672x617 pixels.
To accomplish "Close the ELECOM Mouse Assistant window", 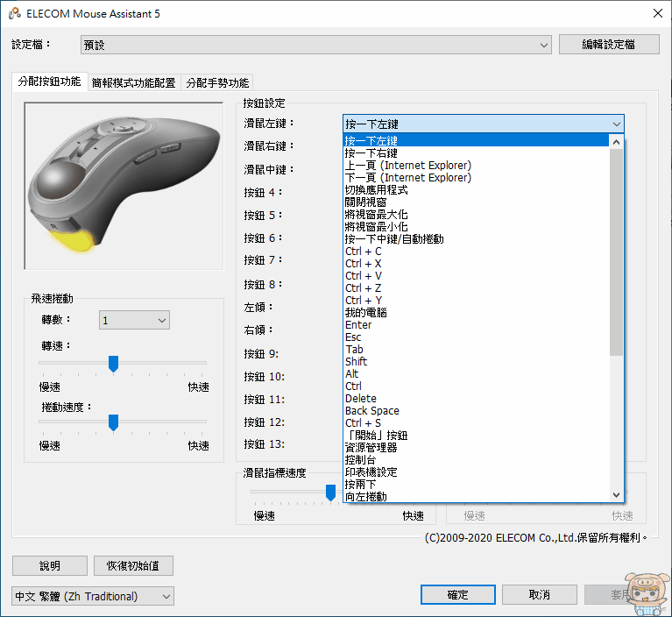I will tap(658, 13).
